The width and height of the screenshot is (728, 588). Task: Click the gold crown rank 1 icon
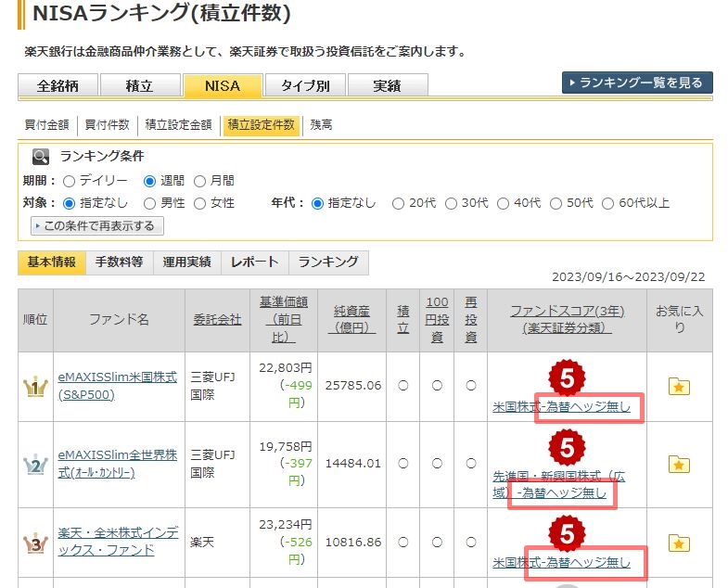[35, 387]
